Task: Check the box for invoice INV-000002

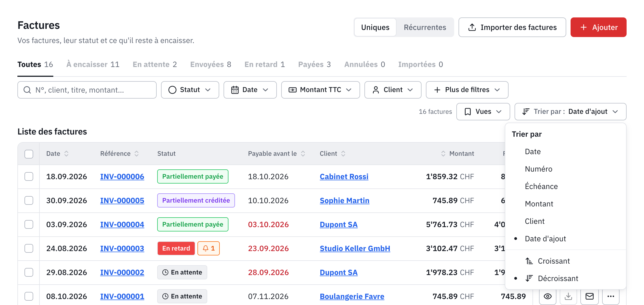Action: coord(29,272)
